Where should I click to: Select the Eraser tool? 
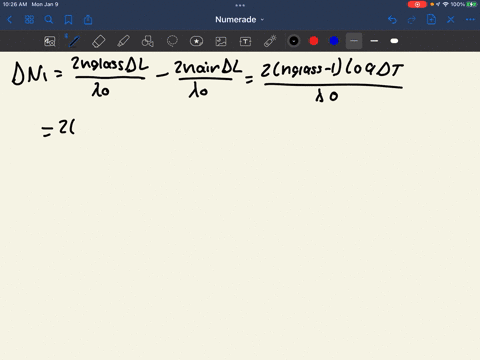tap(99, 41)
